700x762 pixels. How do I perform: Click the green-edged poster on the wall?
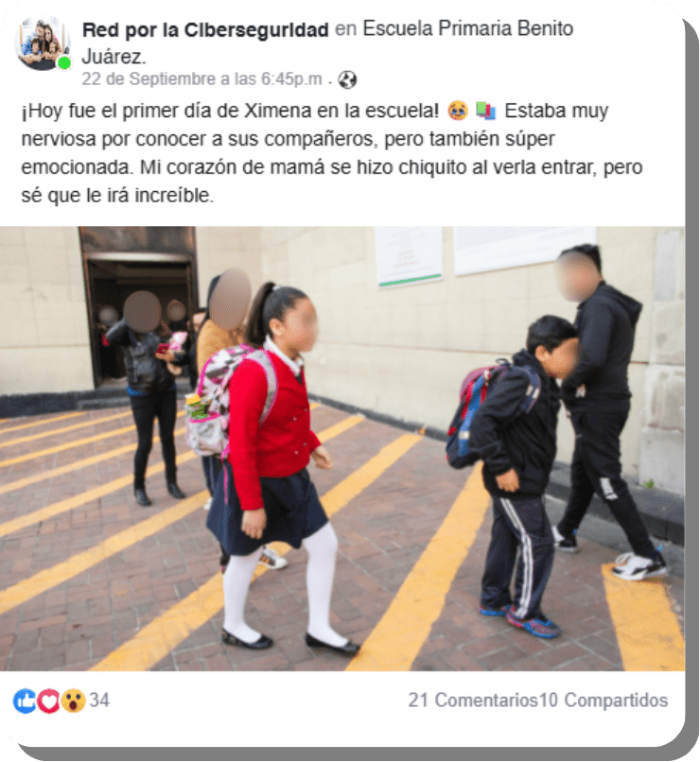click(x=409, y=256)
